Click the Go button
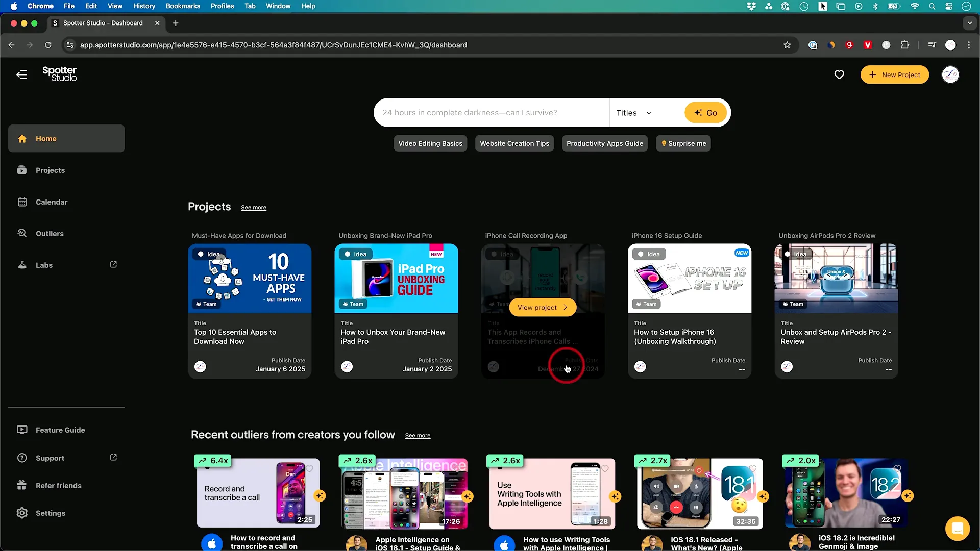Screen dimensions: 980x551 (705, 113)
